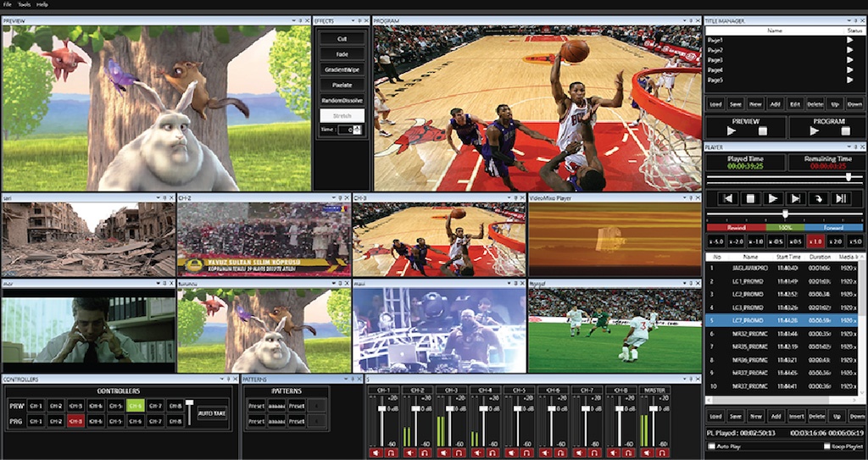Click the VideoMixo Player source thumbnail
The height and width of the screenshot is (460, 868).
pyautogui.click(x=615, y=239)
